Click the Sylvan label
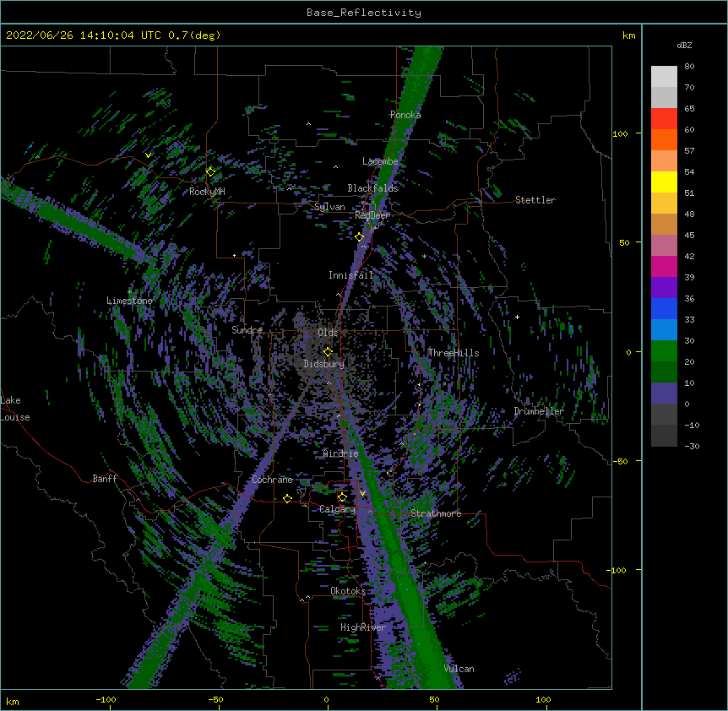This screenshot has height=711, width=728. (329, 207)
